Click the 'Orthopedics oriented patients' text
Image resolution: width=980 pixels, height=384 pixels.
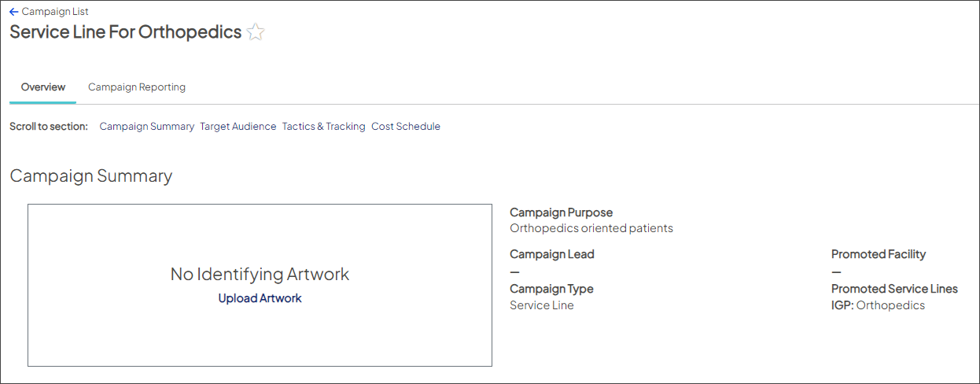pos(591,228)
